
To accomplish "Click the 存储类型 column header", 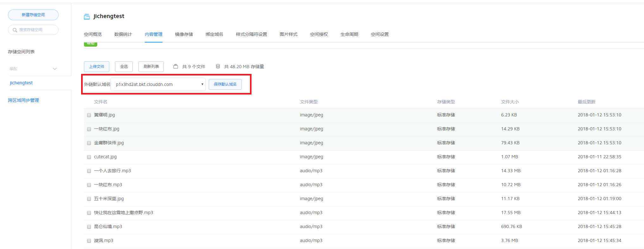I will point(446,102).
